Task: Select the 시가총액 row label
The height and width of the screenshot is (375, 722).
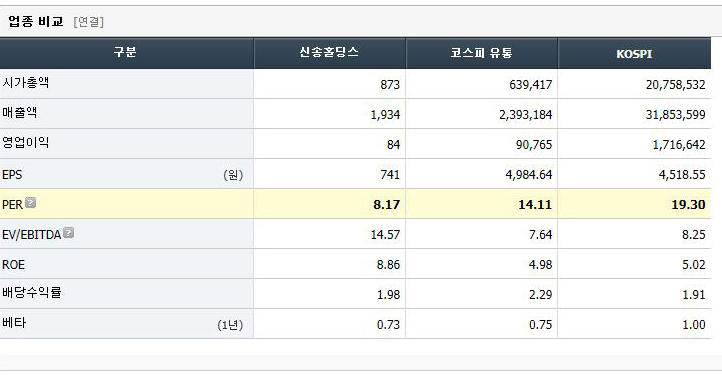Action: point(26,83)
